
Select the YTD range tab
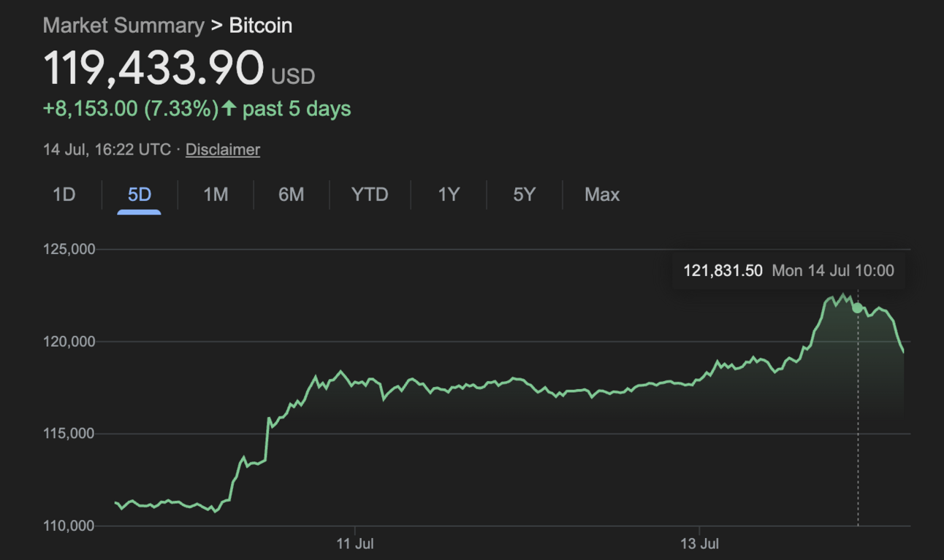tap(370, 195)
